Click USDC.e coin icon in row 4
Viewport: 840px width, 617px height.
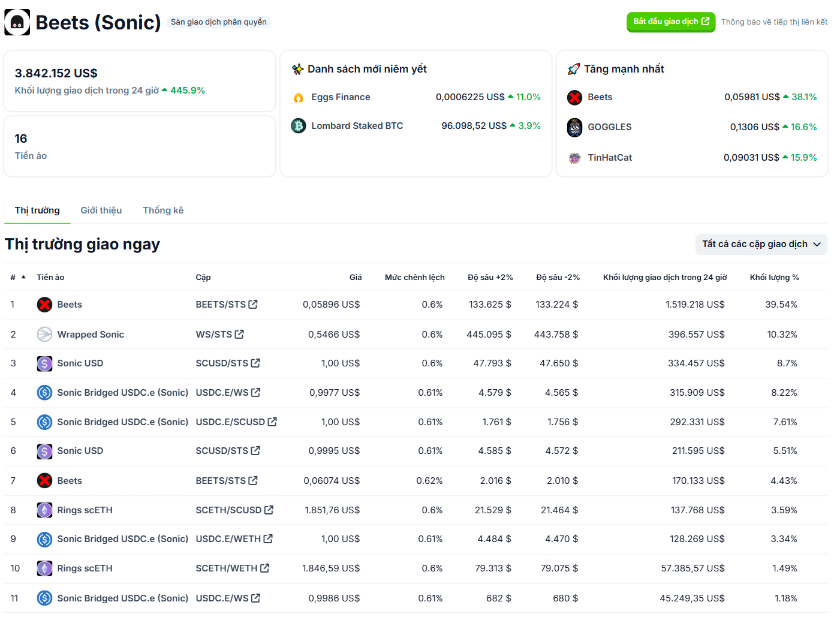pyautogui.click(x=44, y=393)
